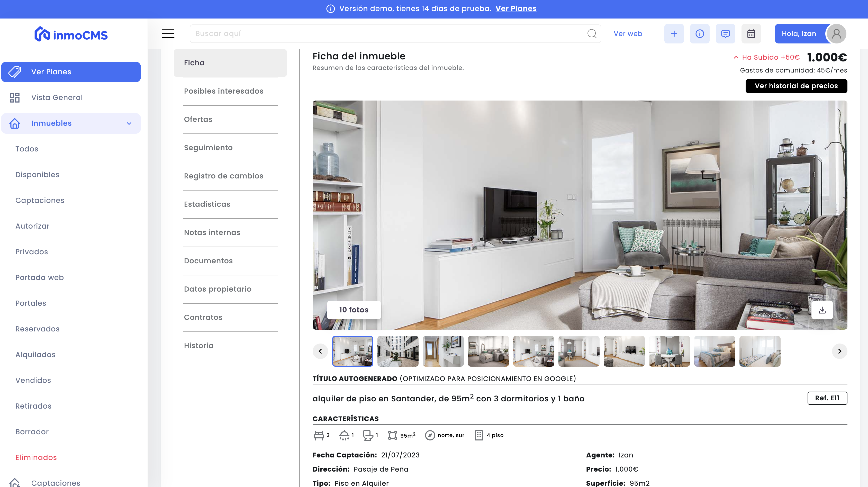Open sidebar Captaciones under Inmuebles

click(x=40, y=201)
